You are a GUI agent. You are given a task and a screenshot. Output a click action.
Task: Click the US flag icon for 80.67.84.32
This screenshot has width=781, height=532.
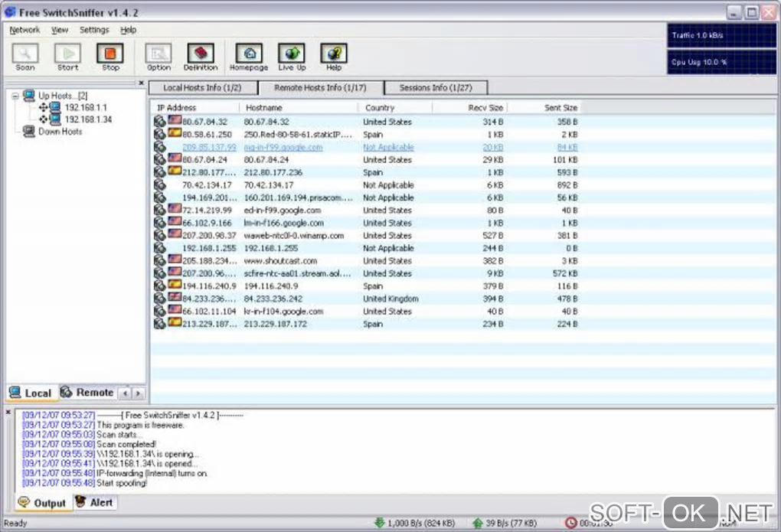tap(175, 120)
